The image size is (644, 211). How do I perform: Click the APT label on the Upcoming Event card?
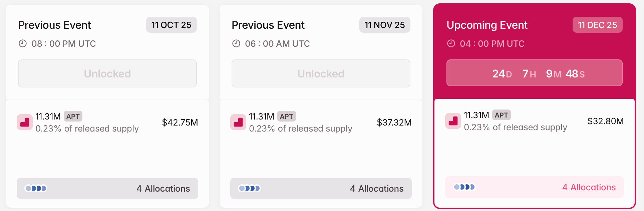(x=502, y=115)
